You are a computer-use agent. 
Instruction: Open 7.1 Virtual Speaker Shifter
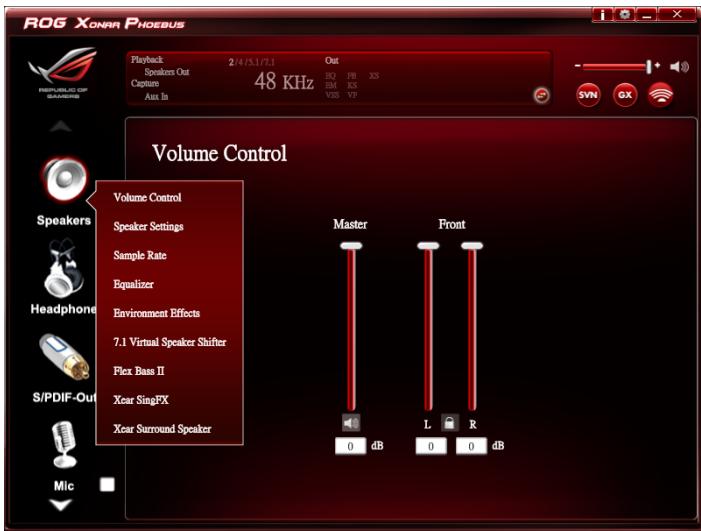[x=169, y=342]
